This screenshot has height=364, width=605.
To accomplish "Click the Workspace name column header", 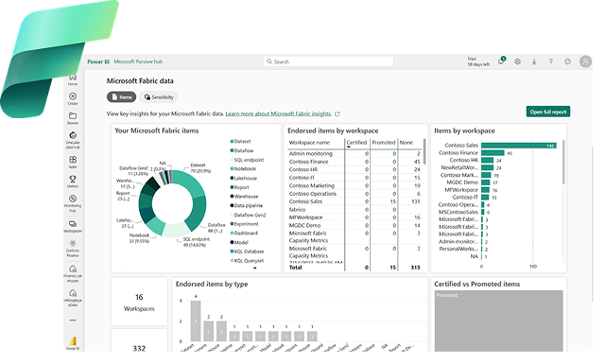I will (309, 143).
